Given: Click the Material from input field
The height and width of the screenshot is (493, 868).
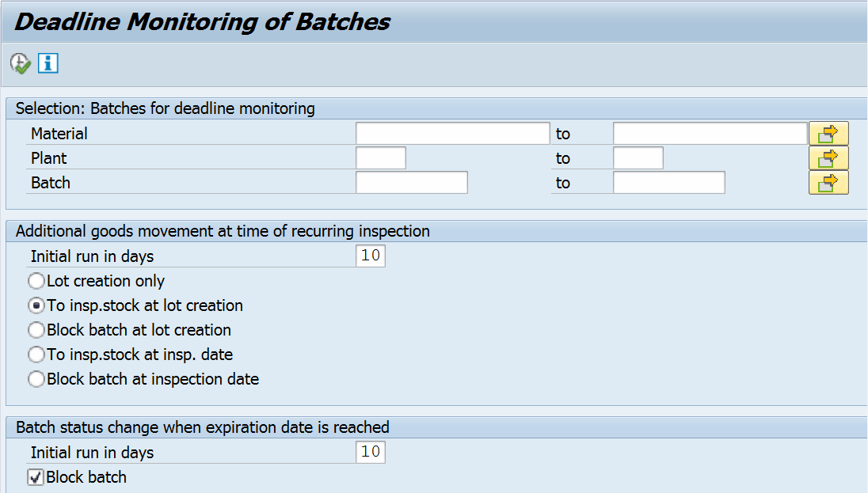Looking at the screenshot, I should pos(451,132).
